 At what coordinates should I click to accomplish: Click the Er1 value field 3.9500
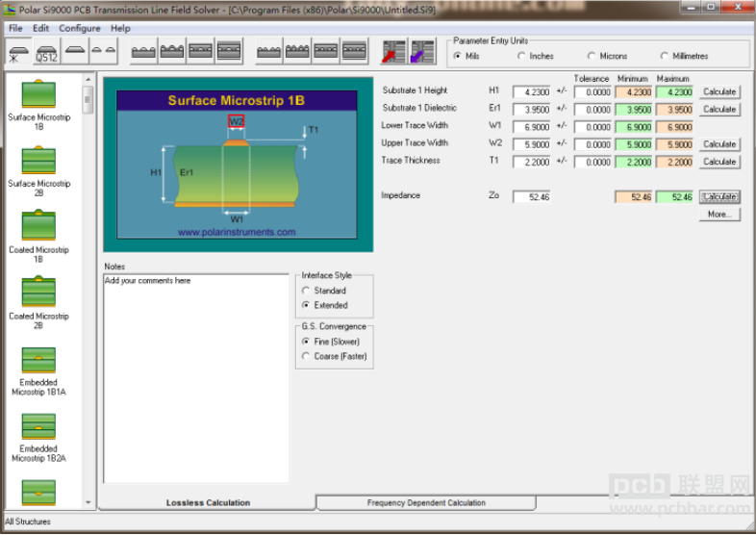pos(531,110)
